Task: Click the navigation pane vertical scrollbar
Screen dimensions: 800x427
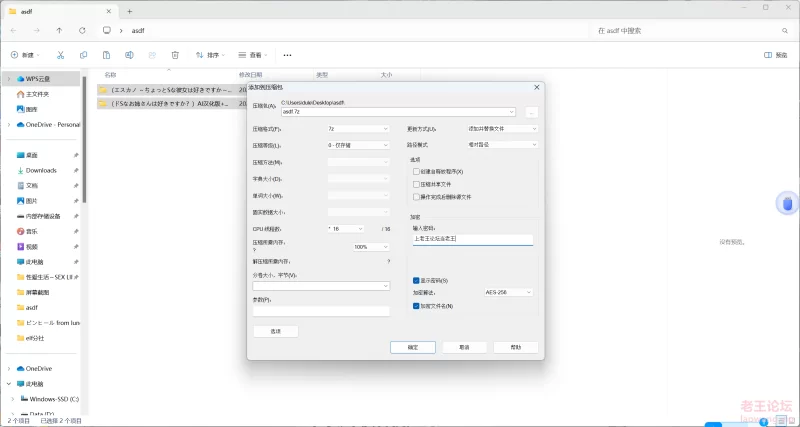Action: [85, 140]
